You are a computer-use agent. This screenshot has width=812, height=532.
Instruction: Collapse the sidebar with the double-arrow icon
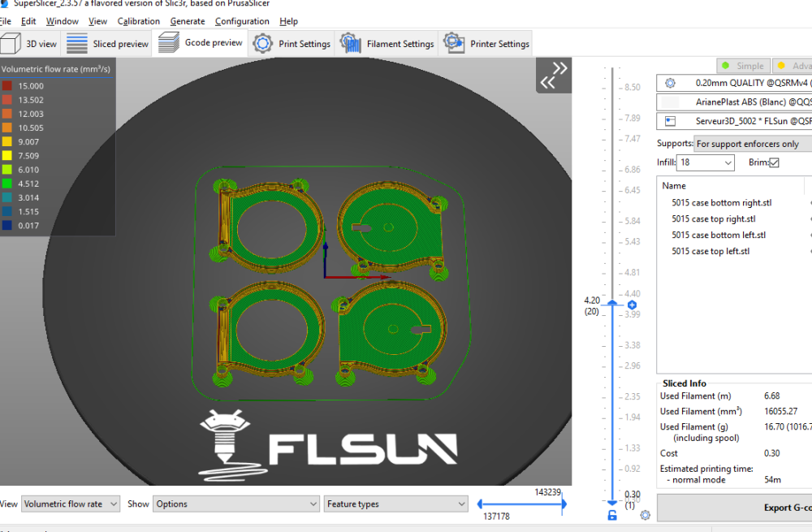pos(554,76)
